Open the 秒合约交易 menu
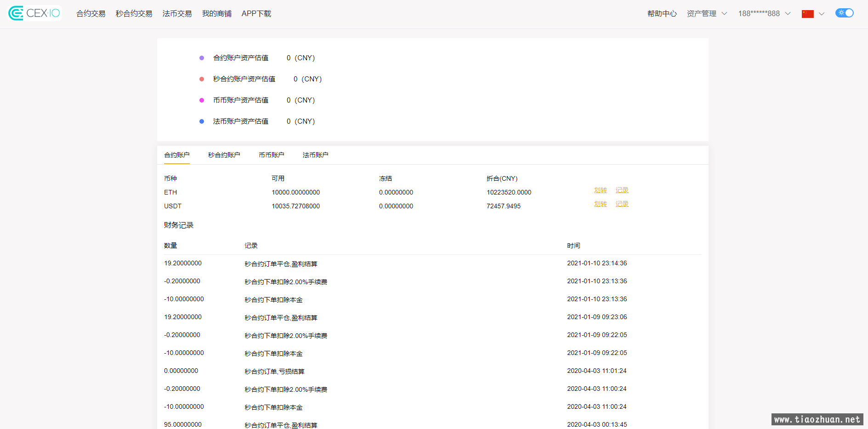Viewport: 868px width, 429px height. [134, 14]
